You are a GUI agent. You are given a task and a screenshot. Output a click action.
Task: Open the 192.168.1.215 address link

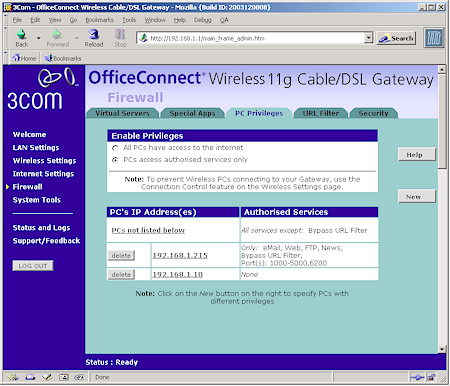pyautogui.click(x=180, y=255)
